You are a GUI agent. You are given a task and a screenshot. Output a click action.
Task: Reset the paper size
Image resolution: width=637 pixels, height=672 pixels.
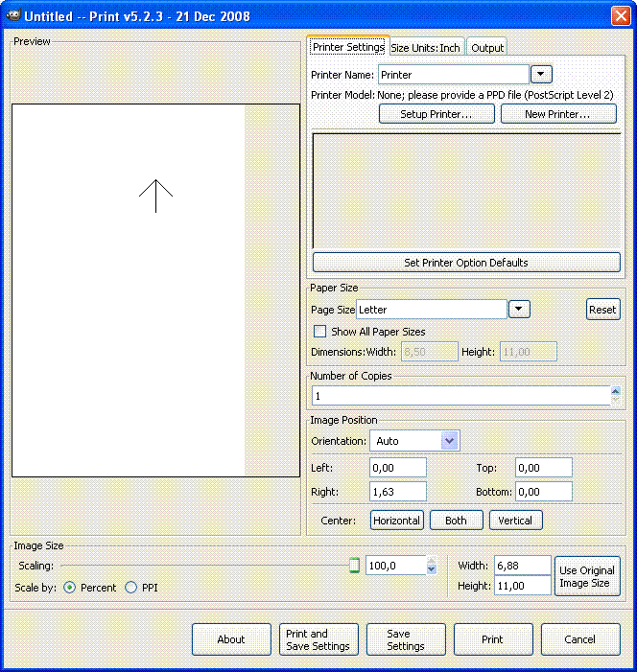(602, 310)
